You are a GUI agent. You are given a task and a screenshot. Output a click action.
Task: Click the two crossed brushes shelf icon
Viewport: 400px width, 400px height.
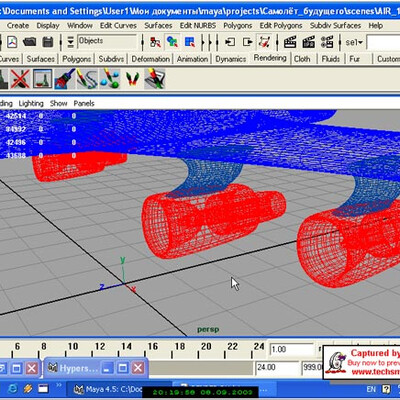click(x=132, y=79)
